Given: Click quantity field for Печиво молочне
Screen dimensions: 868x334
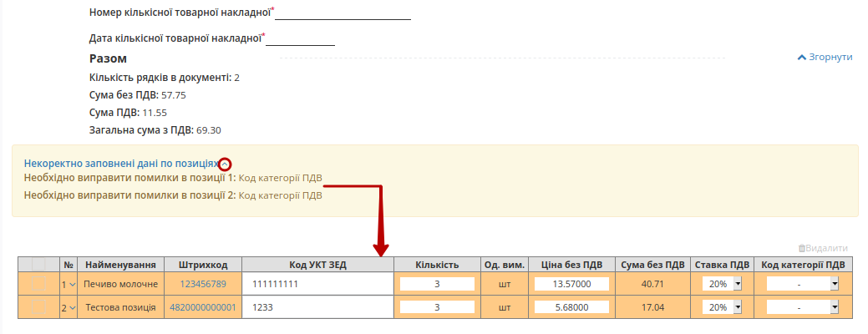Looking at the screenshot, I should pyautogui.click(x=437, y=284).
